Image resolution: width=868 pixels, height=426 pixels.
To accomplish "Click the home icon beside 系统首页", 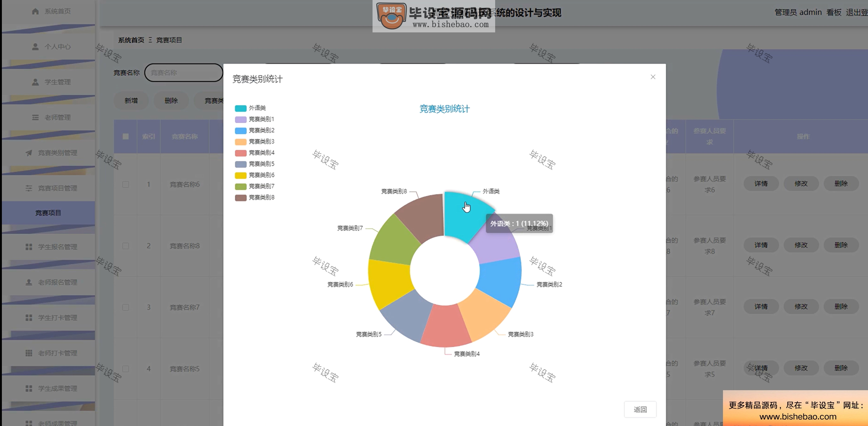I will pos(35,12).
